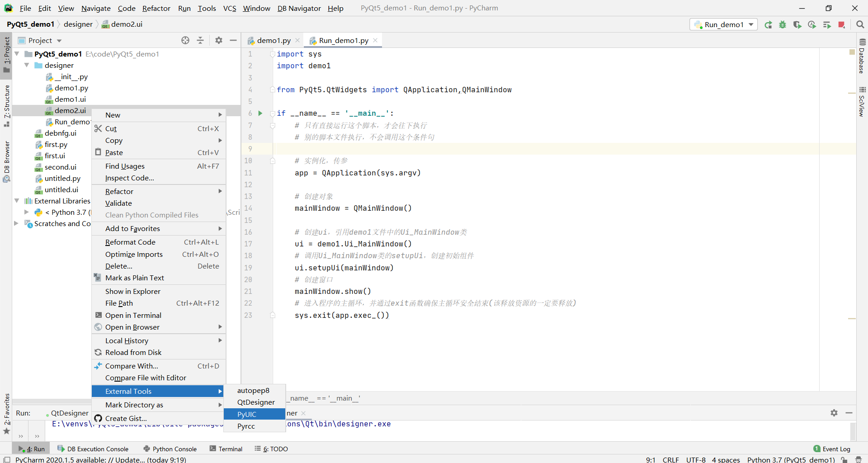This screenshot has width=868, height=463.
Task: Choose Reload from Disk
Action: click(x=159, y=352)
